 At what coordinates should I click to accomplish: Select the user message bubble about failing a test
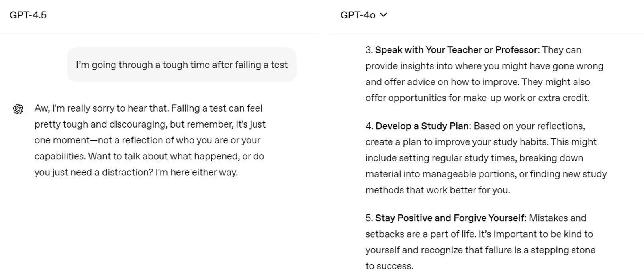[182, 65]
